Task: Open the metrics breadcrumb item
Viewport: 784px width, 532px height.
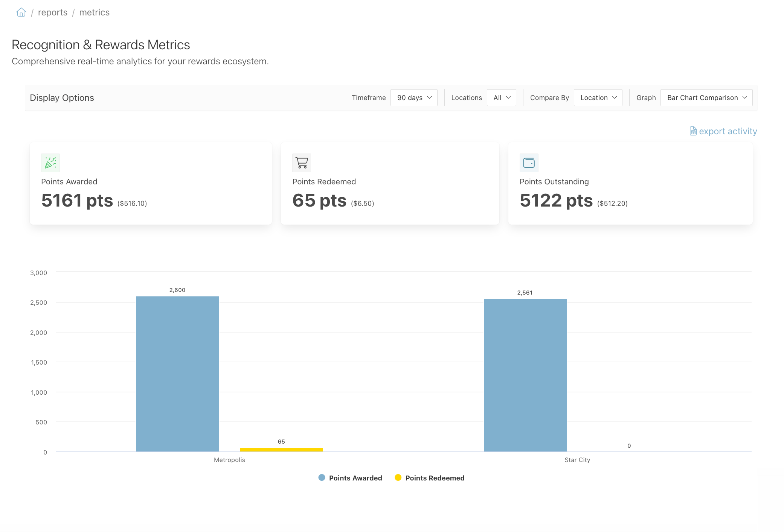Action: (x=95, y=12)
